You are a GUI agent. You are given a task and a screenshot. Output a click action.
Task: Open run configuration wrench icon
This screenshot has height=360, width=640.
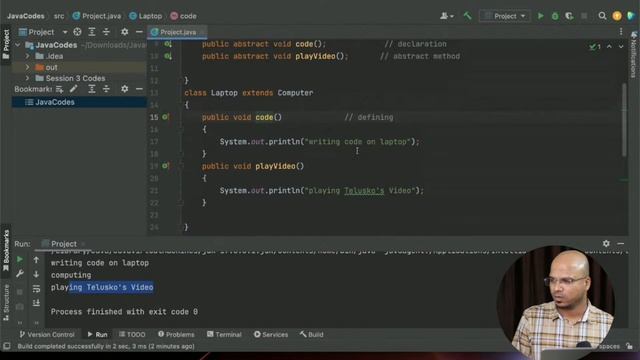pos(20,273)
